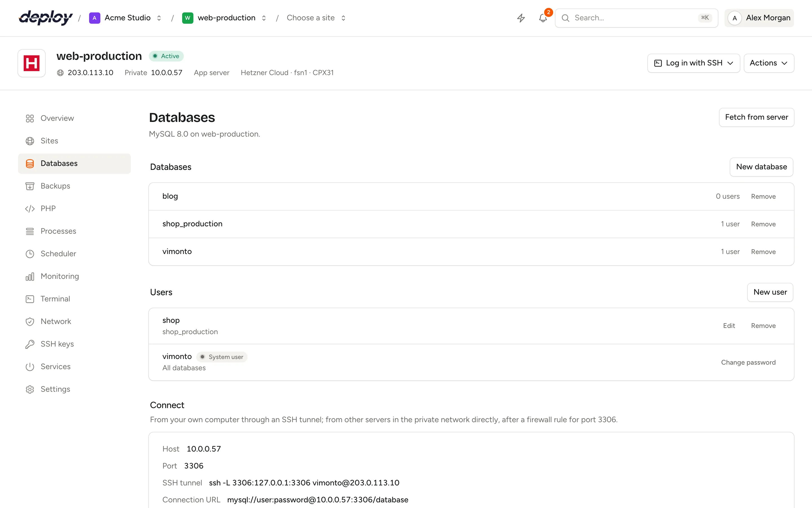Screen dimensions: 812x508
Task: Click the Hetzner server logo icon
Action: (32, 63)
